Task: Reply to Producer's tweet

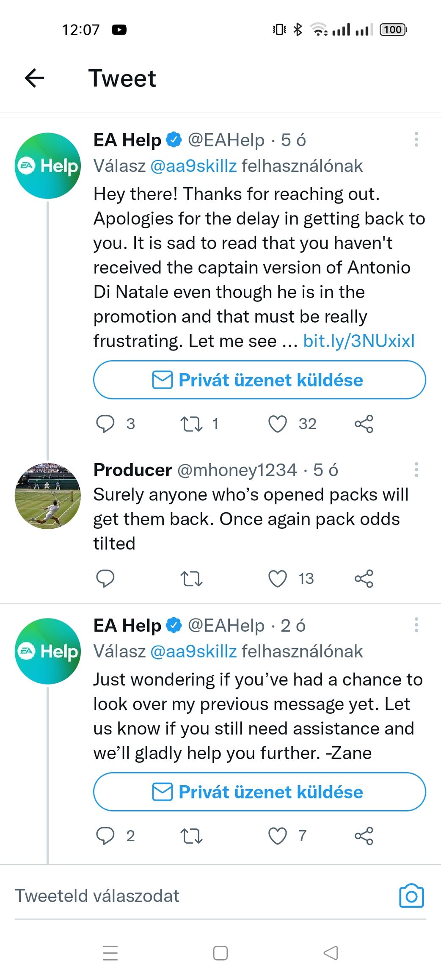Action: pos(105,579)
